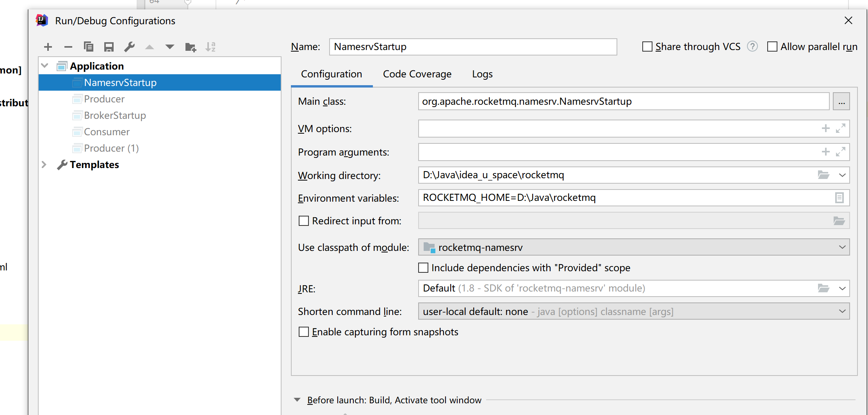Tick the Redirect input from checkbox
Image resolution: width=868 pixels, height=415 pixels.
click(x=304, y=221)
